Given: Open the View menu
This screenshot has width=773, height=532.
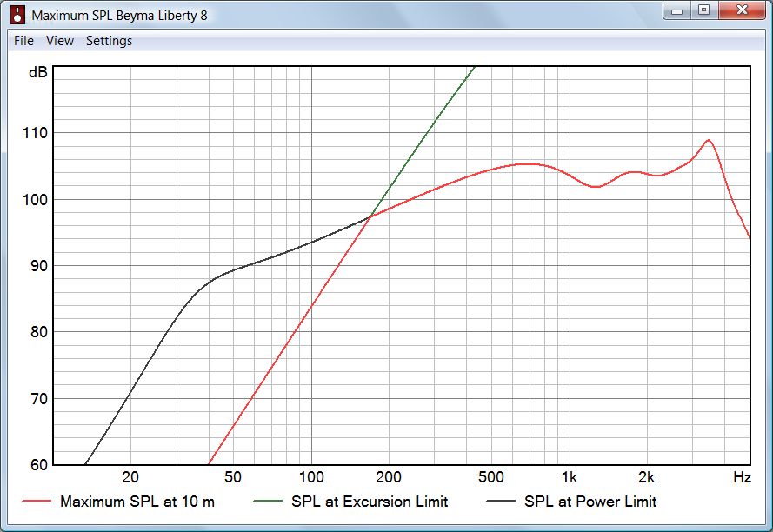Looking at the screenshot, I should (x=60, y=41).
